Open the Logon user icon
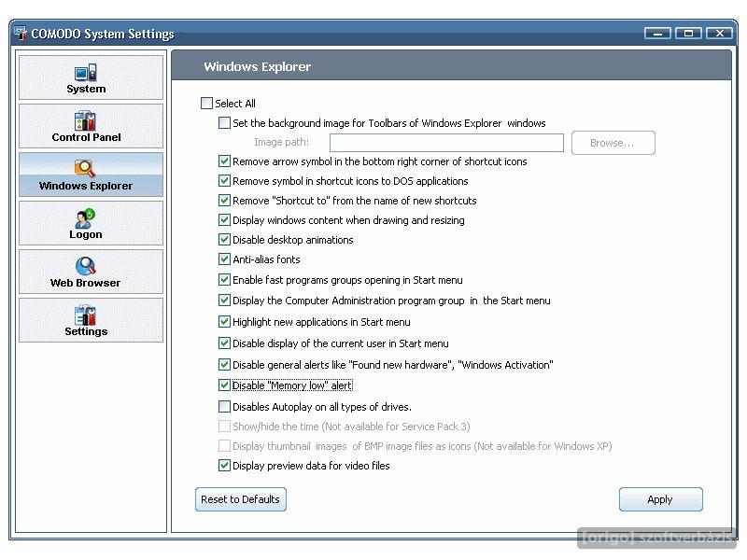This screenshot has height=560, width=747. (85, 218)
